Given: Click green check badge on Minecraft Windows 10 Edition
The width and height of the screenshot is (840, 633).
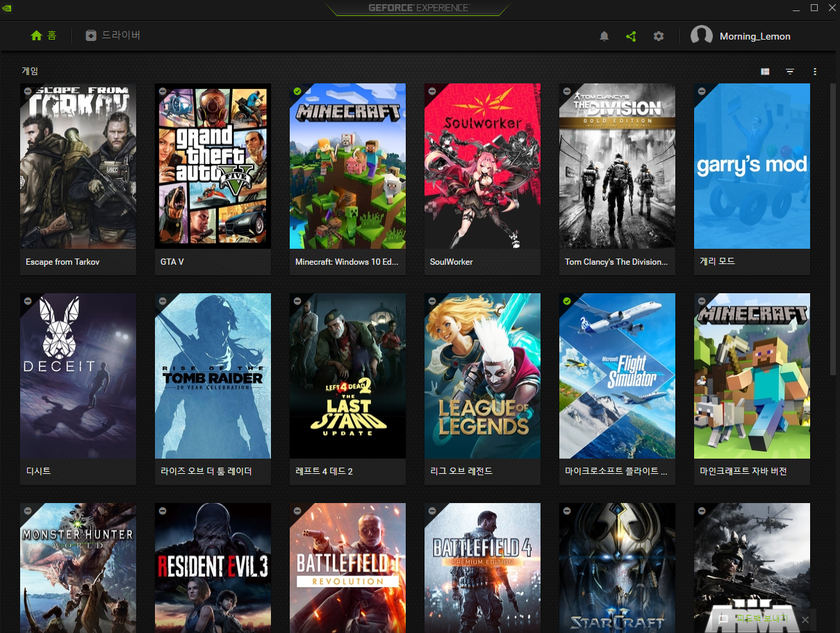Looking at the screenshot, I should 297,91.
